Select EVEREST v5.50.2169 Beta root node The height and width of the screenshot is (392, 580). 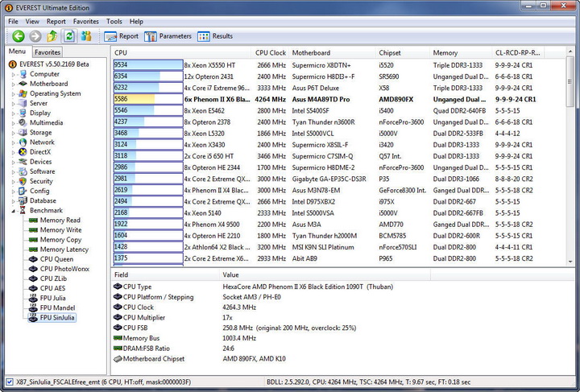click(54, 64)
